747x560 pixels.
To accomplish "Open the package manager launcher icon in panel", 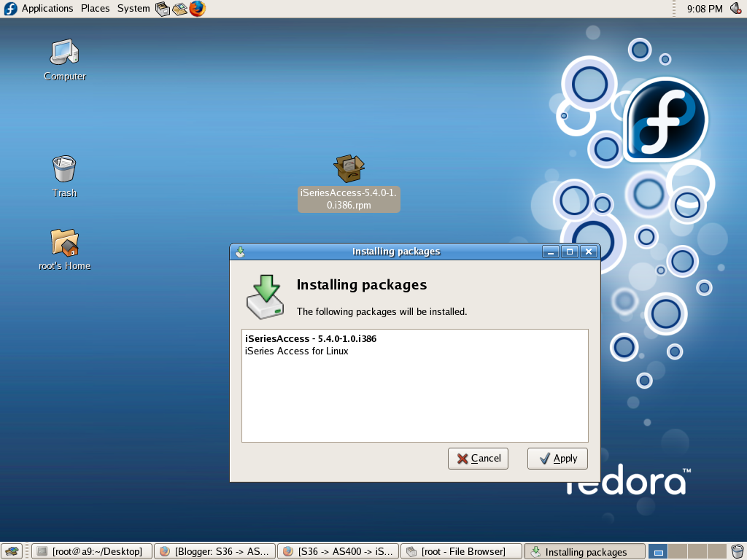I will (163, 9).
